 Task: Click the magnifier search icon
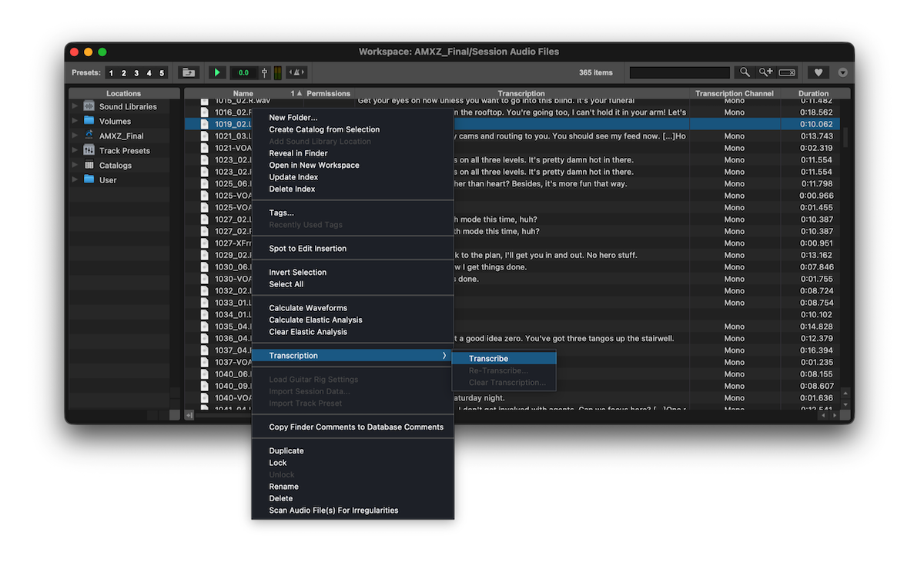point(745,72)
